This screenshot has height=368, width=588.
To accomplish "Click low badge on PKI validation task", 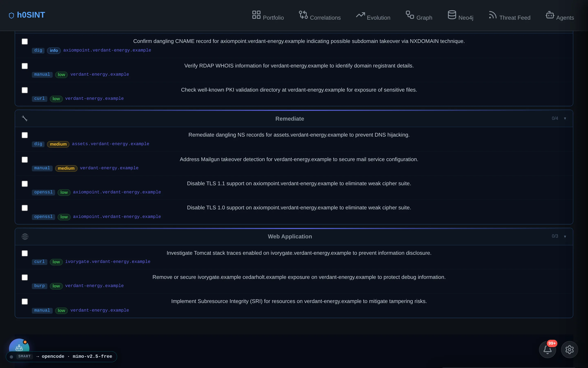I will pos(56,99).
